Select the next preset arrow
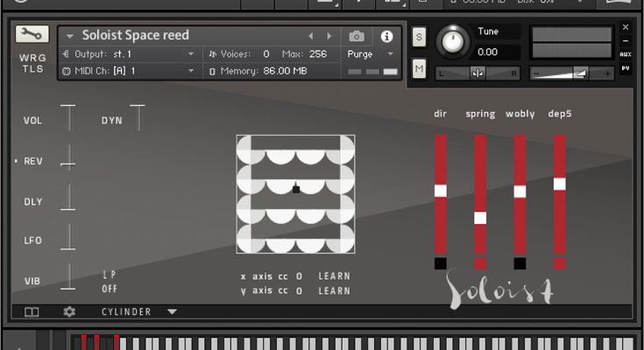This screenshot has width=644, height=350. (329, 36)
